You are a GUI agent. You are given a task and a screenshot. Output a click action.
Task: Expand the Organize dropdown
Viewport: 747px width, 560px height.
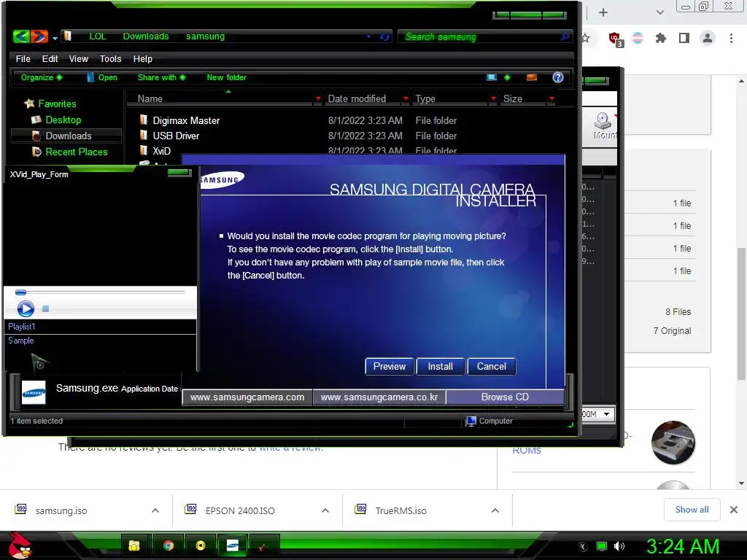click(41, 77)
